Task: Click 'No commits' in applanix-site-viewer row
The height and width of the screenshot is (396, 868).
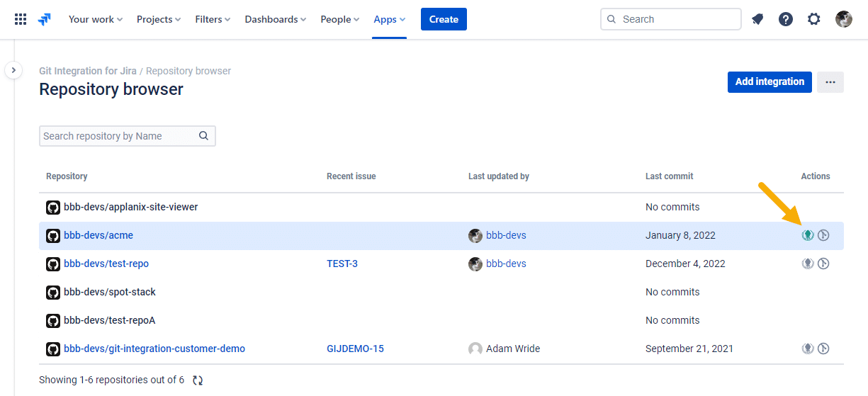Action: click(672, 207)
